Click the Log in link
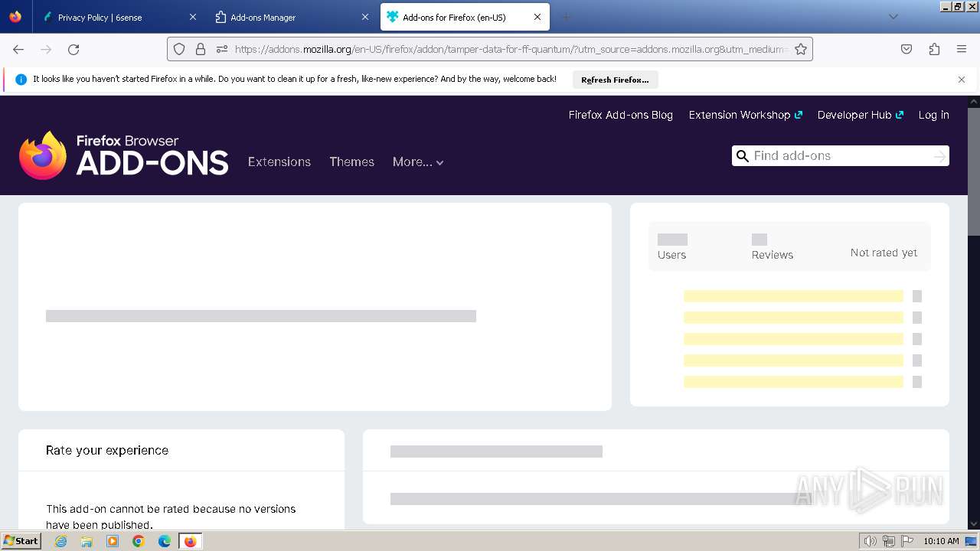 click(934, 115)
